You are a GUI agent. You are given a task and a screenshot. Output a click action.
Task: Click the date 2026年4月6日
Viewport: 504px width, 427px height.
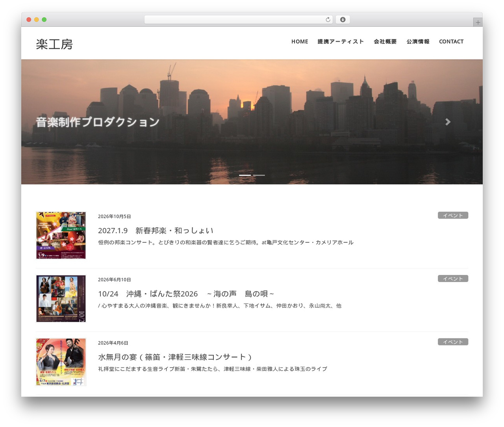(113, 343)
